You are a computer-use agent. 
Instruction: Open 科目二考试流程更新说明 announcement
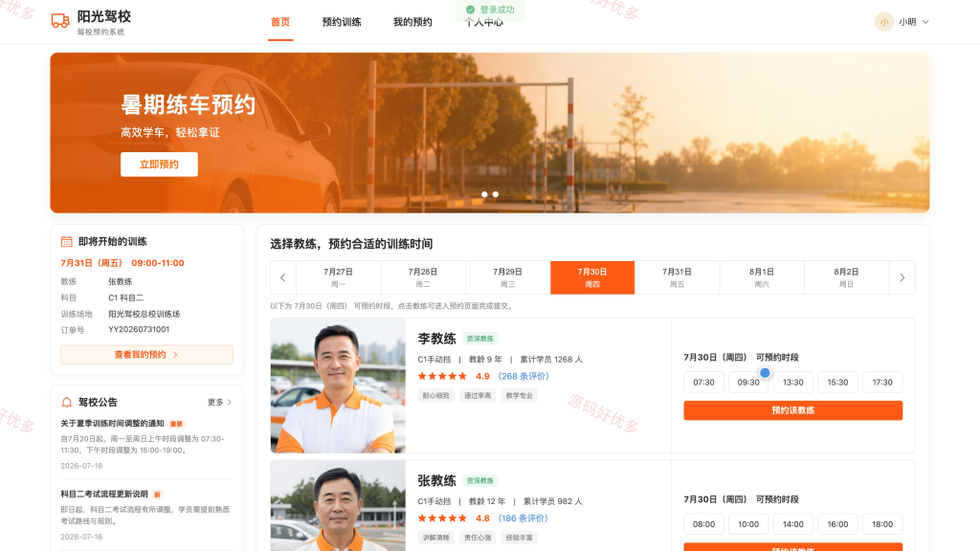[104, 495]
